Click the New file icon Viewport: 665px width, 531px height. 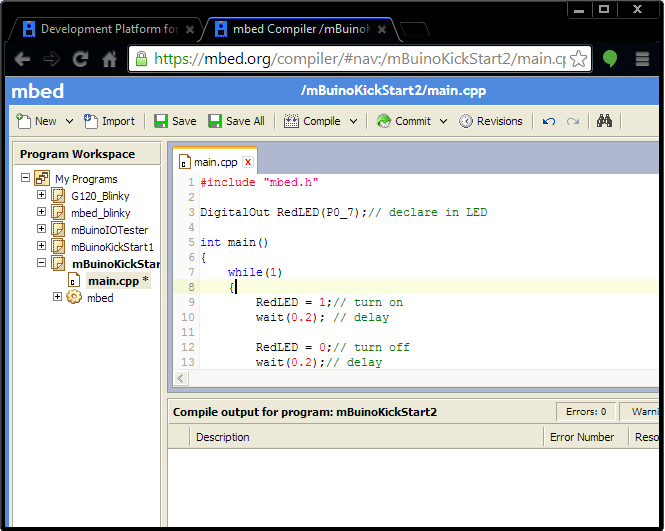pyautogui.click(x=23, y=121)
